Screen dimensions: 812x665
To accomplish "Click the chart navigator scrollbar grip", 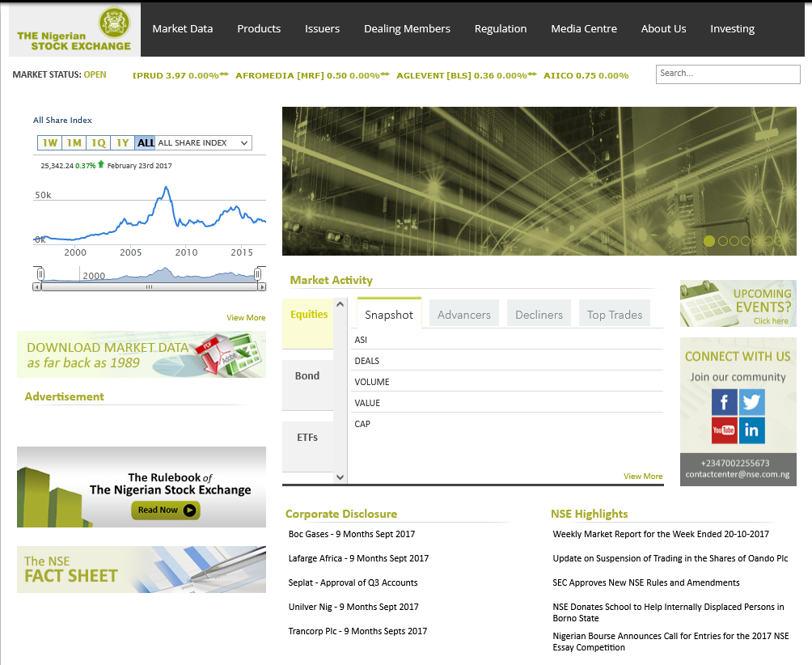I will [x=149, y=287].
